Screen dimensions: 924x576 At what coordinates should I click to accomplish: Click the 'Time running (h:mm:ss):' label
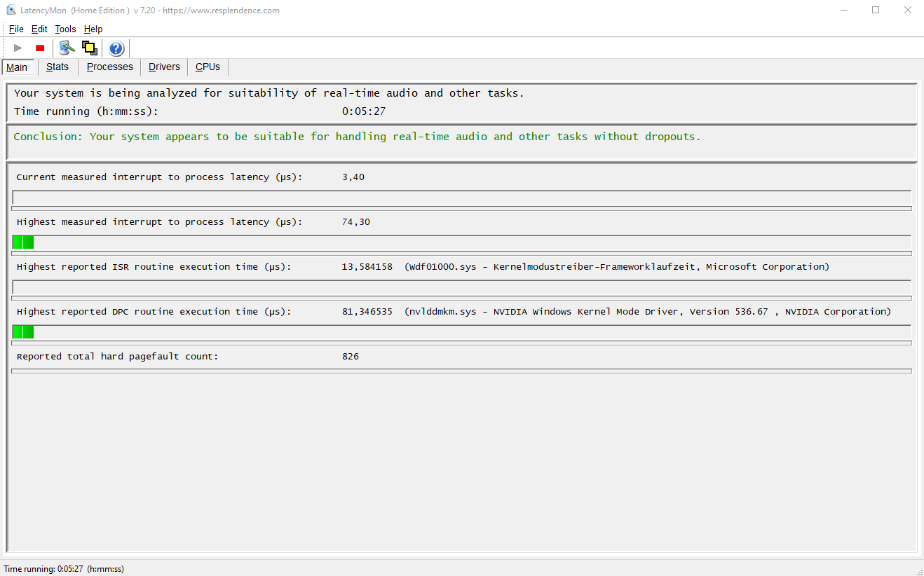pos(86,111)
